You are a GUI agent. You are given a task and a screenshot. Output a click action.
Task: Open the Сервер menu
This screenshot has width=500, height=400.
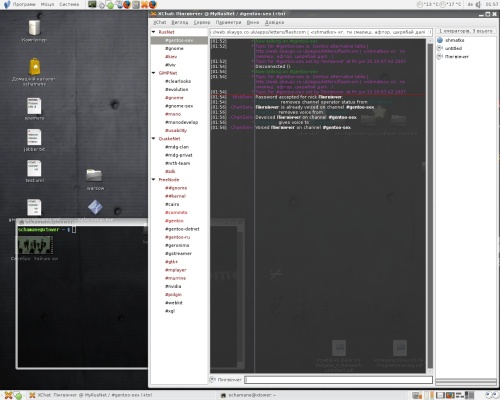pos(202,22)
